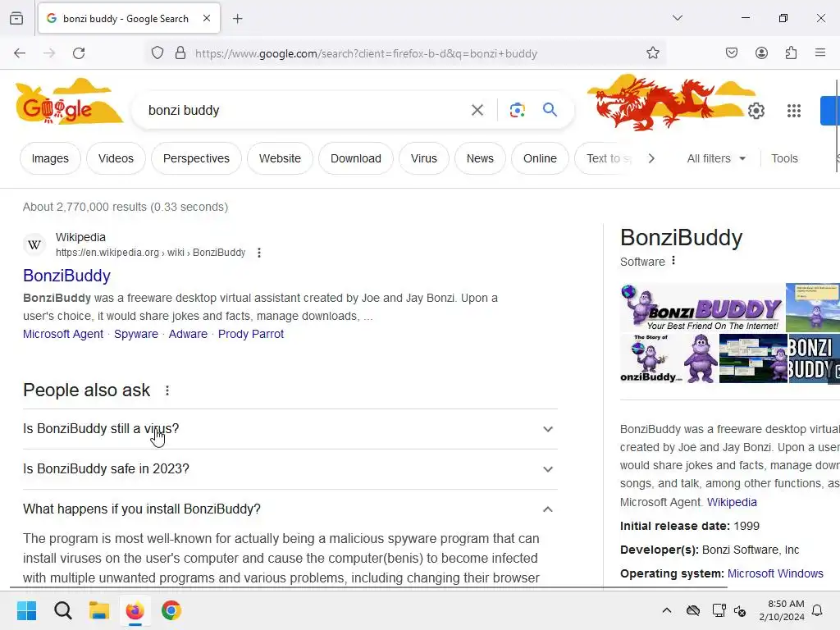Click the horizontal scrollbar at page bottom

[368, 587]
